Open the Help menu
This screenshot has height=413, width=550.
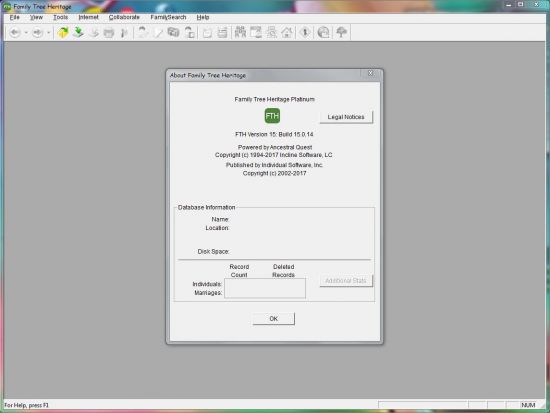pos(203,17)
